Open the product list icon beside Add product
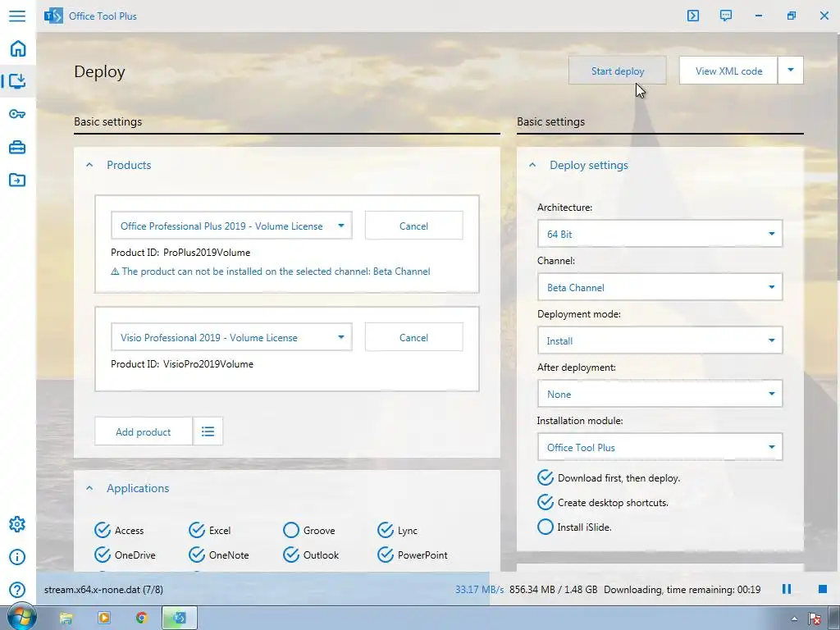 pos(208,431)
